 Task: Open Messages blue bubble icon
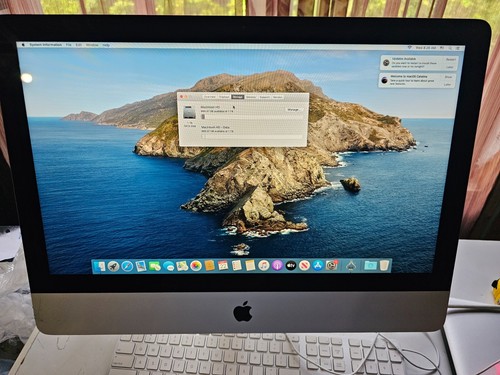point(168,266)
